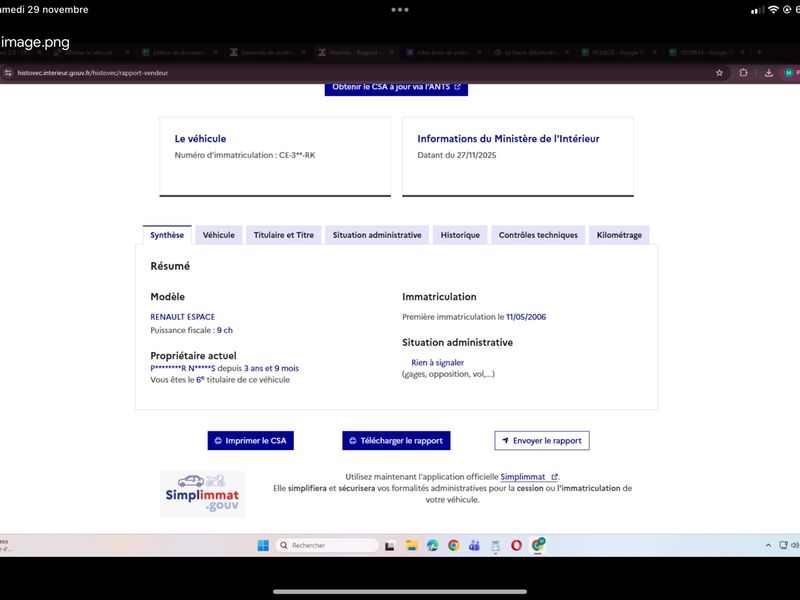View the Historique tab
The height and width of the screenshot is (600, 800).
460,235
